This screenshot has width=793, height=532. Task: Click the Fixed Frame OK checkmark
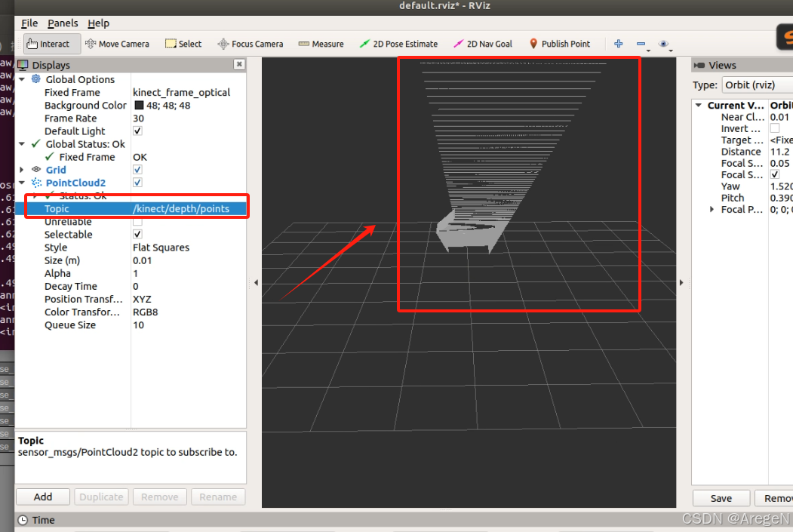[49, 157]
